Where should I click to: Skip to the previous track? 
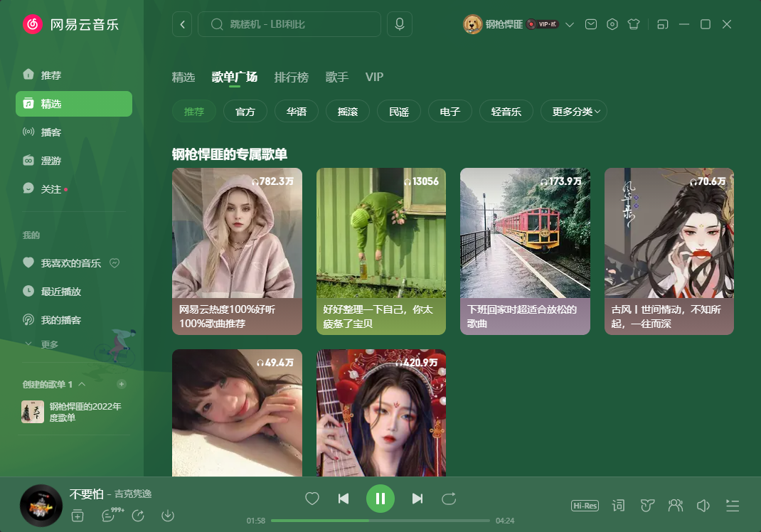[344, 499]
